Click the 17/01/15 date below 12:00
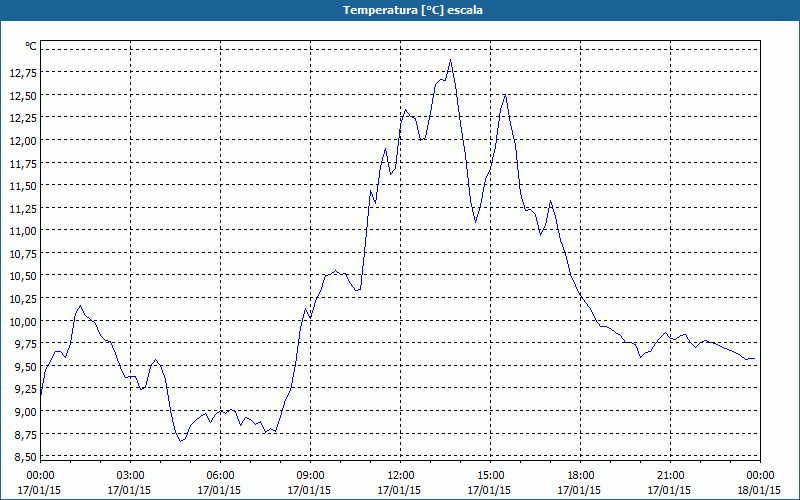The image size is (800, 500). pos(399,490)
